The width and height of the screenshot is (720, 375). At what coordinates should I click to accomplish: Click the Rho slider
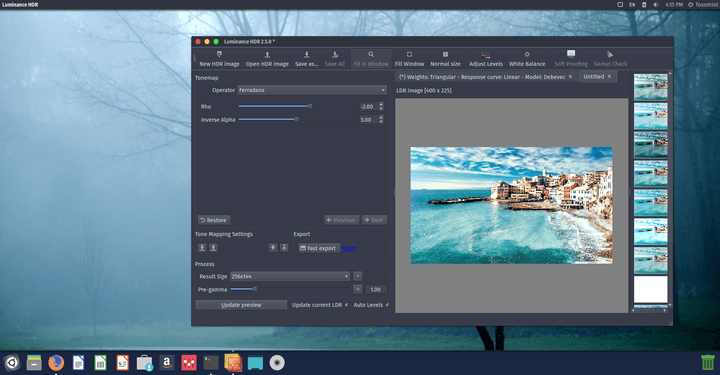pyautogui.click(x=297, y=106)
